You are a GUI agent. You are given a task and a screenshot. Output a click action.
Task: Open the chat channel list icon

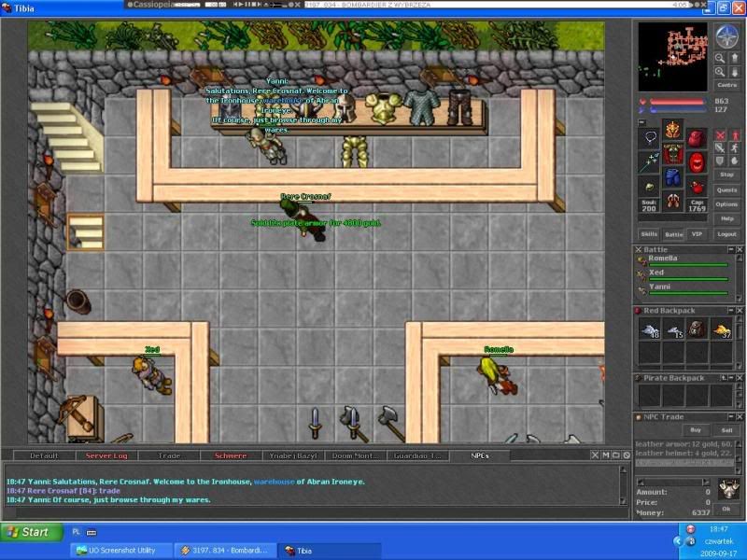pos(616,455)
